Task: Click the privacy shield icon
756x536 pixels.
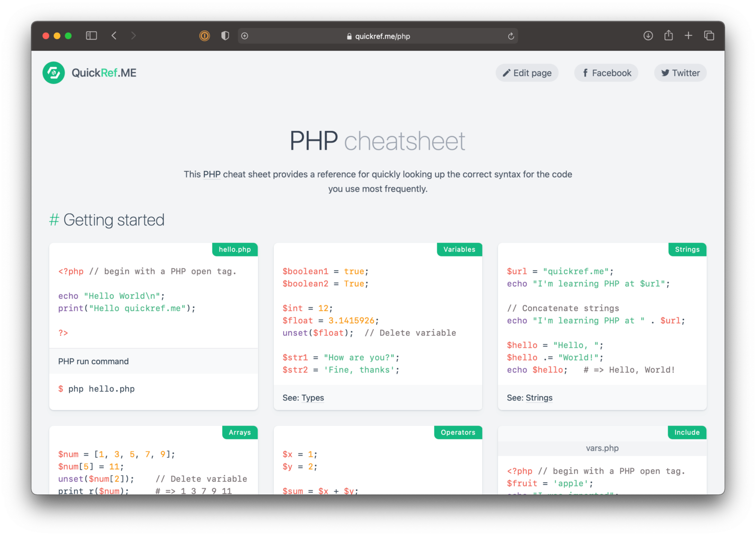Action: click(x=225, y=35)
